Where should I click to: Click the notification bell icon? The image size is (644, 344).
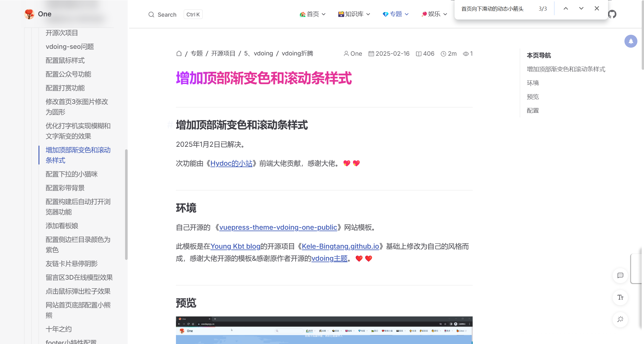(631, 41)
